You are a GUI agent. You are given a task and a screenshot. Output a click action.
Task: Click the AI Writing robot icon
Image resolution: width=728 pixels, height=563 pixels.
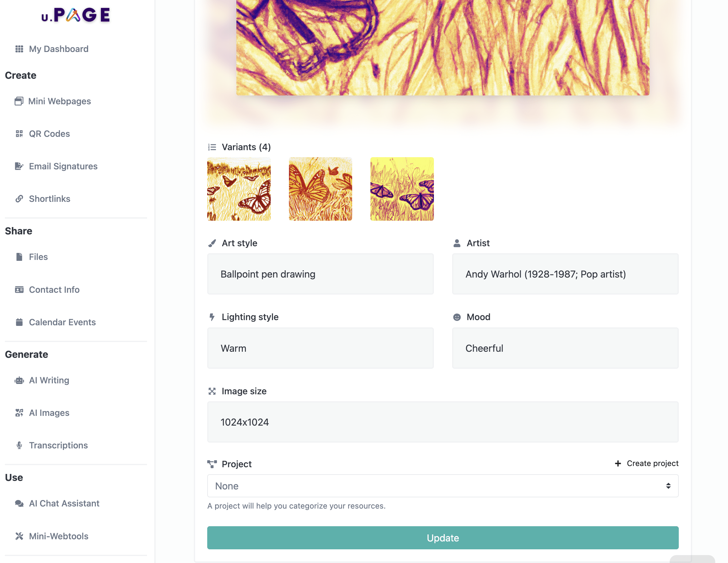(19, 380)
